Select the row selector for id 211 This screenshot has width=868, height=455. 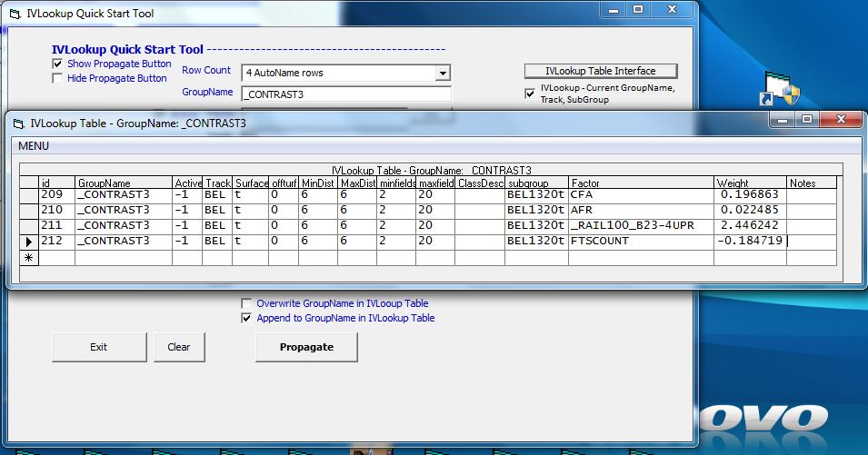pyautogui.click(x=29, y=226)
